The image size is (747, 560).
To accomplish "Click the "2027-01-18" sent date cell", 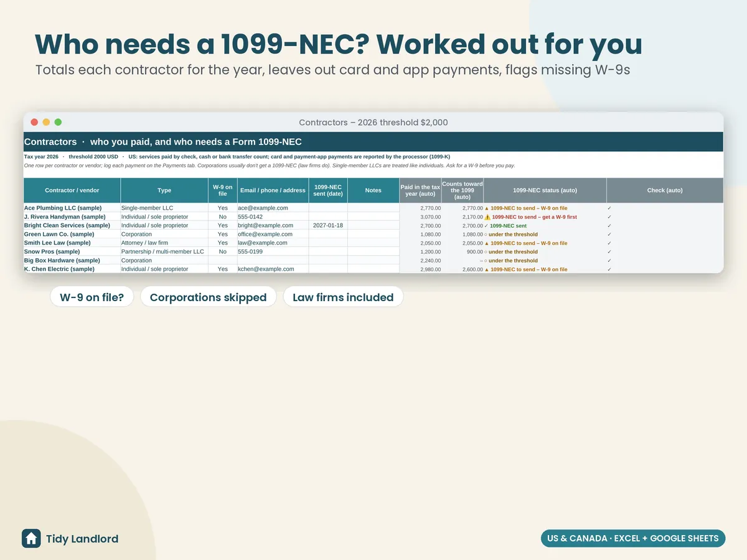I will [328, 226].
